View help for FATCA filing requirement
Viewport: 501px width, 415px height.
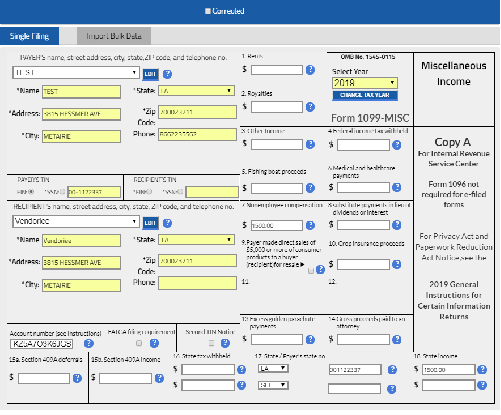[x=154, y=343]
